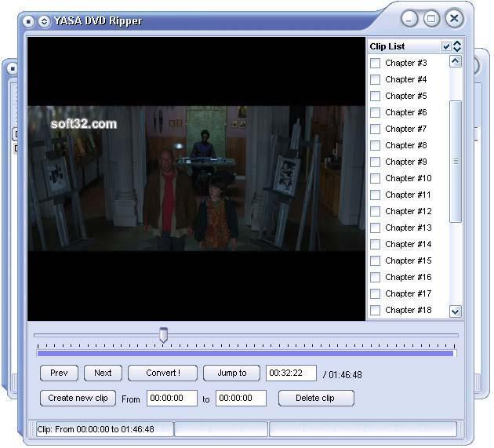Select the Chapter #12 list entry text
Image resolution: width=494 pixels, height=448 pixels.
pos(409,211)
